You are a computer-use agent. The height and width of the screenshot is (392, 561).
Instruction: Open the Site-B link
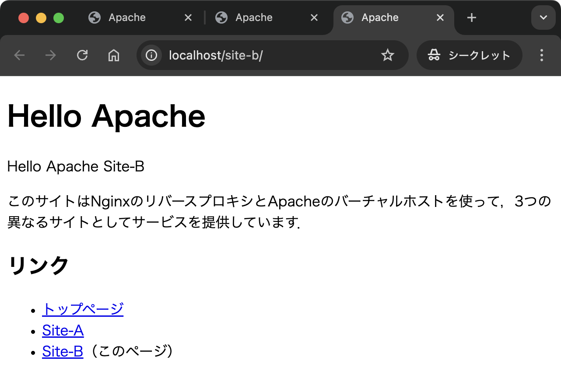[x=63, y=352]
